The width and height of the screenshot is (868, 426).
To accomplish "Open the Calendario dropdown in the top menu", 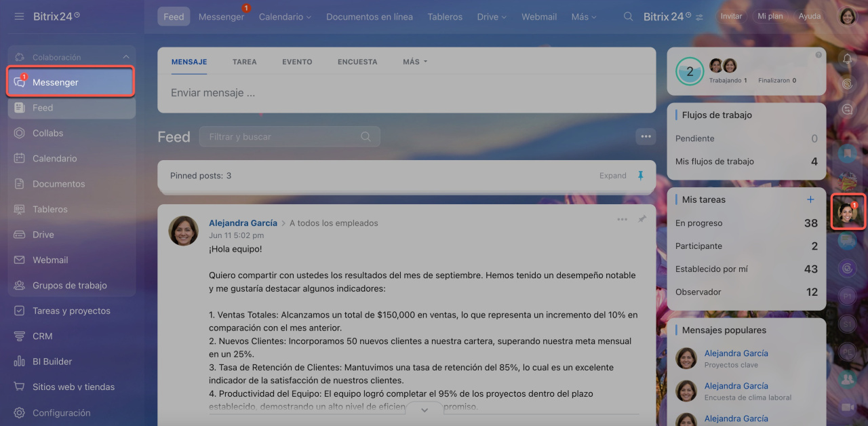I will 285,17.
